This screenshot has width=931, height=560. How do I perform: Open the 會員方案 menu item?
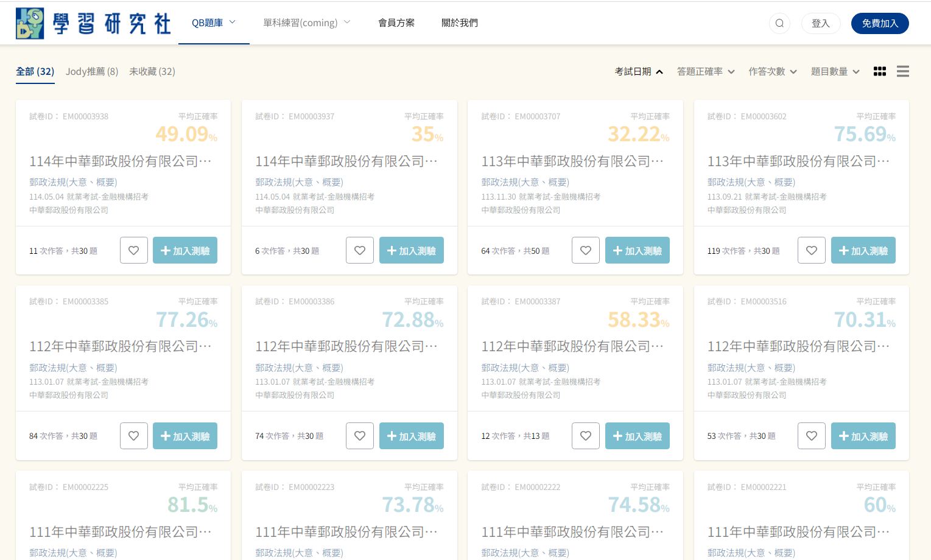(x=396, y=23)
